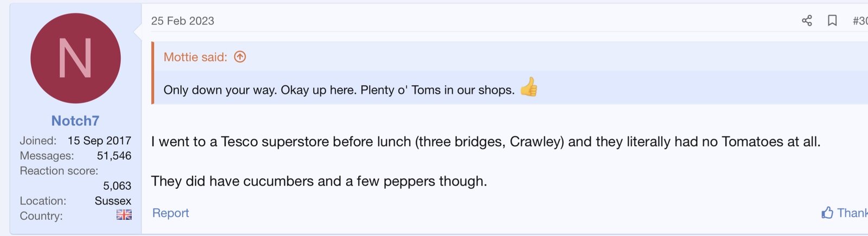The image size is (868, 236).
Task: Click the Sussex location value
Action: (x=113, y=201)
